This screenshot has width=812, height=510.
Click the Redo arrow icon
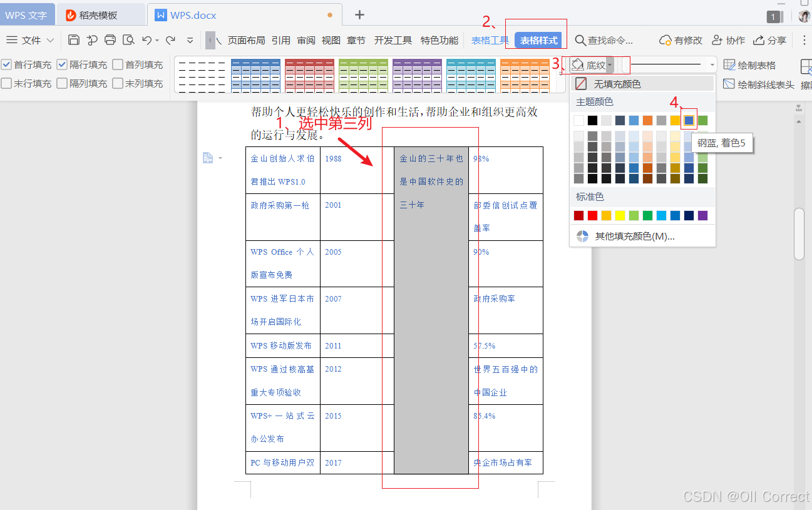click(170, 40)
